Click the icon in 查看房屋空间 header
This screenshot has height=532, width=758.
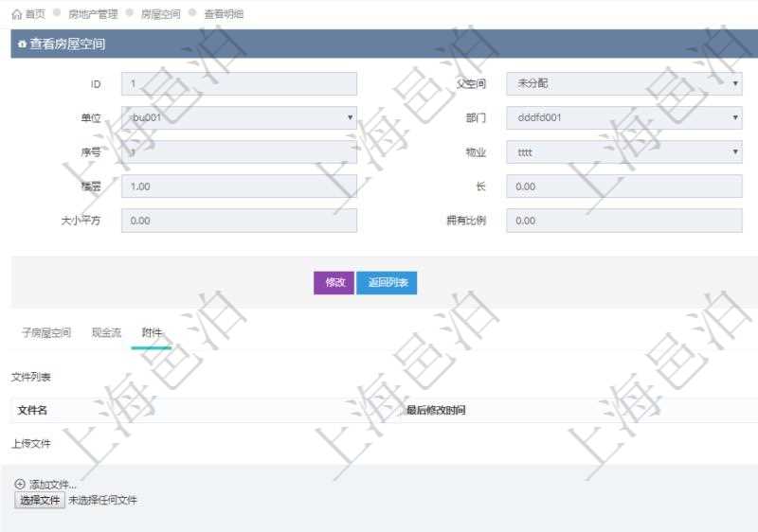22,44
